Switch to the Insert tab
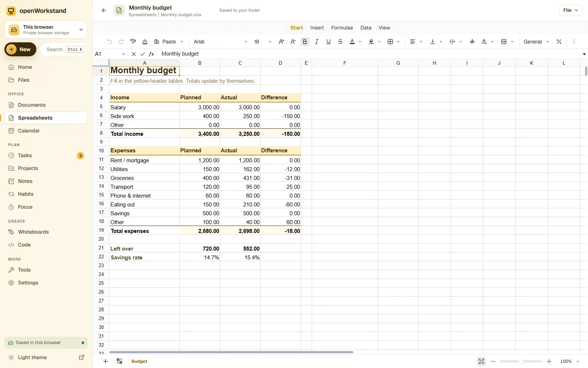The image size is (588, 368). point(317,28)
